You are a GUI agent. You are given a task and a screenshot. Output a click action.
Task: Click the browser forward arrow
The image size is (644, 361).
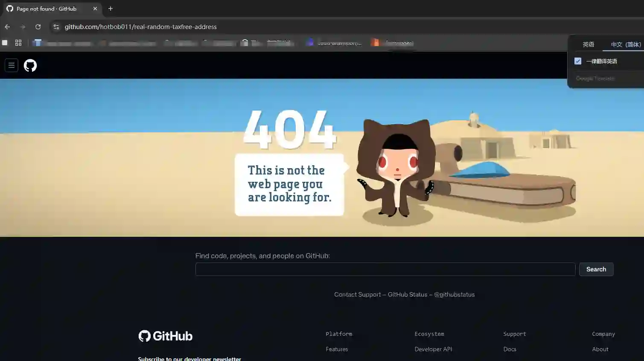23,26
